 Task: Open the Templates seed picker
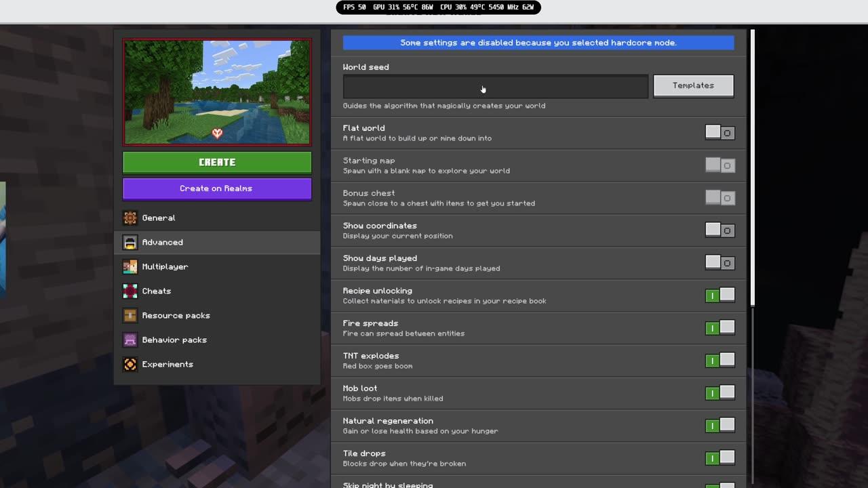tap(693, 86)
